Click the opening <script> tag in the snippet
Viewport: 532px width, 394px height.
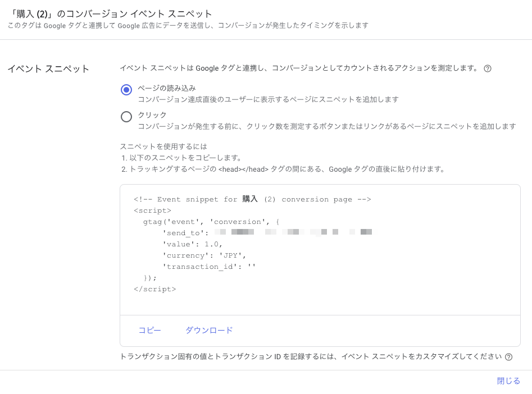152,210
